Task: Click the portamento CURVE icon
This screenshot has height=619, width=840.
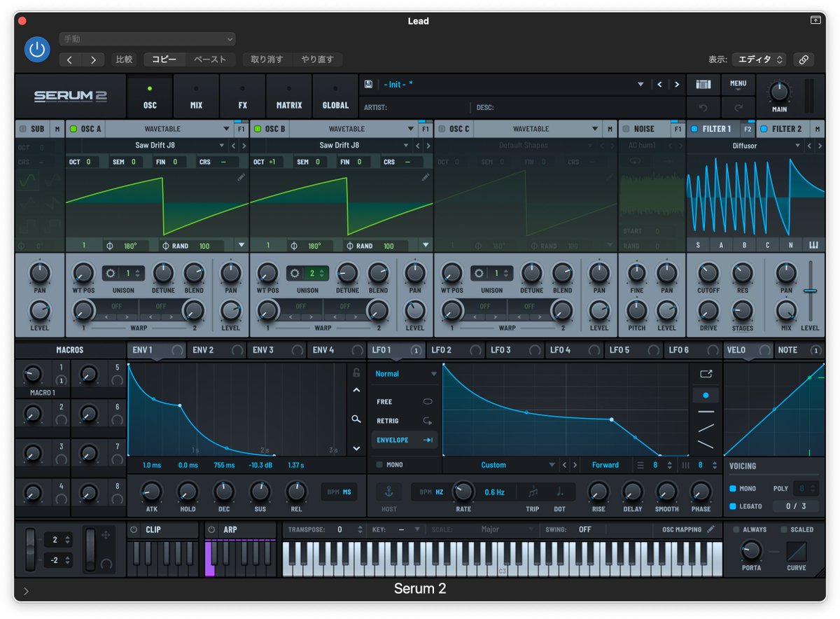Action: pyautogui.click(x=797, y=552)
